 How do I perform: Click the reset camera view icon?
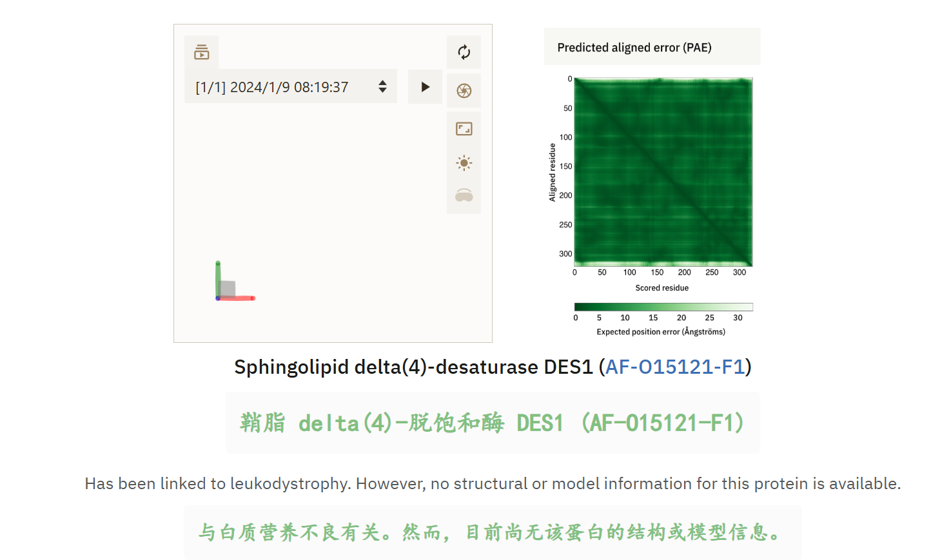pos(464,52)
